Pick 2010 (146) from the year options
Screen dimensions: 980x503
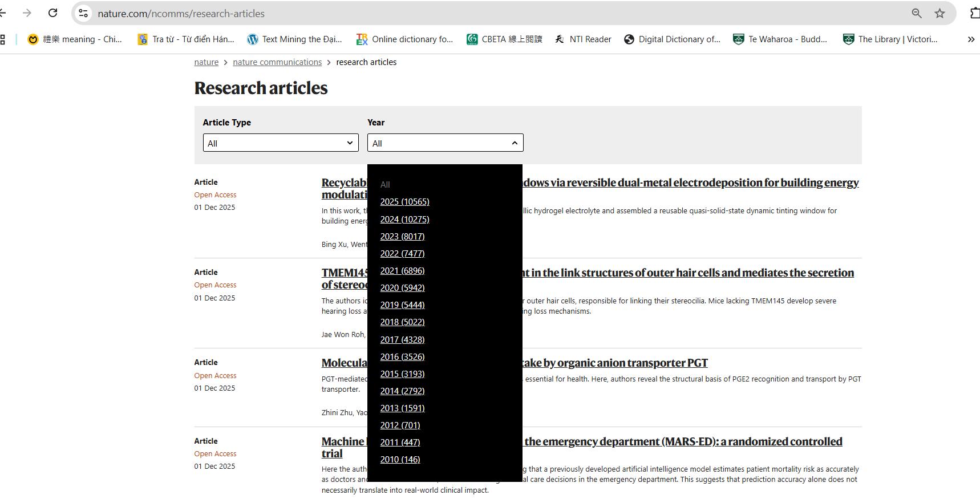[400, 460]
